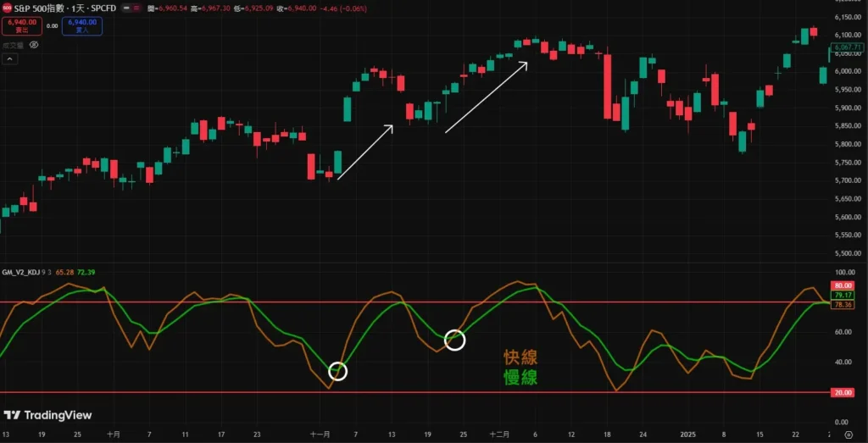
Task: Click the red 80.00 level price label
Action: pyautogui.click(x=842, y=286)
